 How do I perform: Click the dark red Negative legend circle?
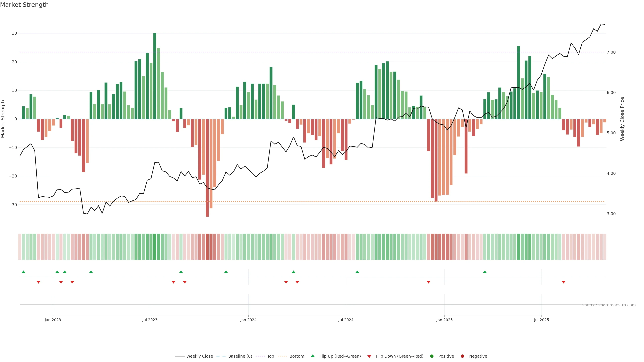point(462,356)
